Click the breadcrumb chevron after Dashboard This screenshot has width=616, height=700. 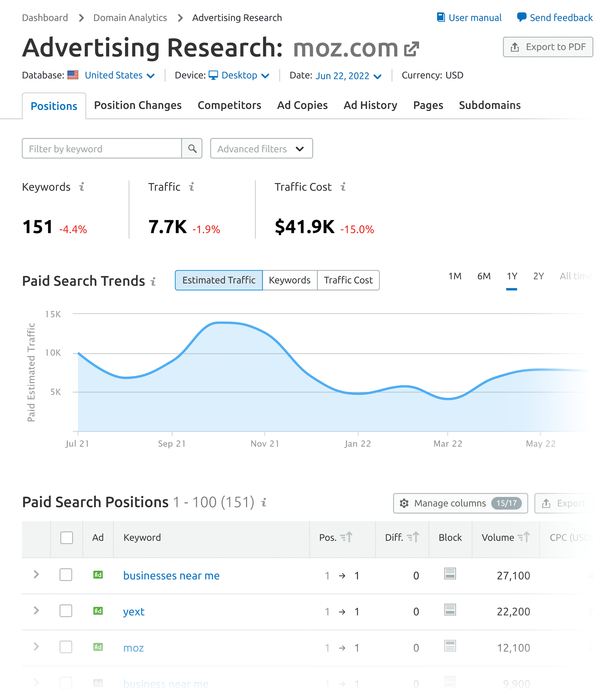(x=81, y=18)
